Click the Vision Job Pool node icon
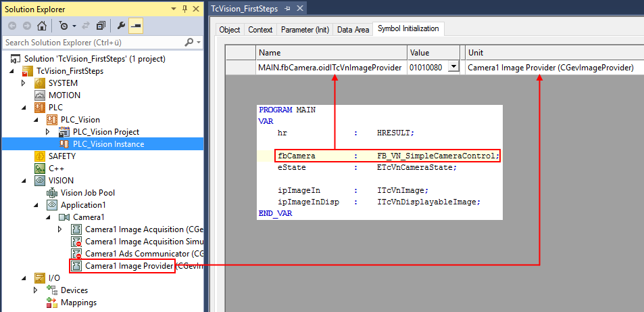 [x=52, y=192]
